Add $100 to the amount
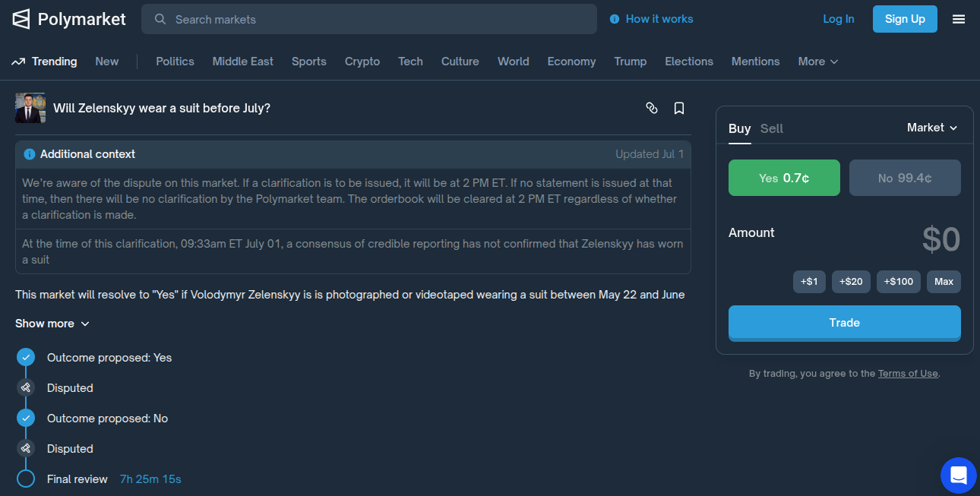The height and width of the screenshot is (496, 980). (x=899, y=281)
